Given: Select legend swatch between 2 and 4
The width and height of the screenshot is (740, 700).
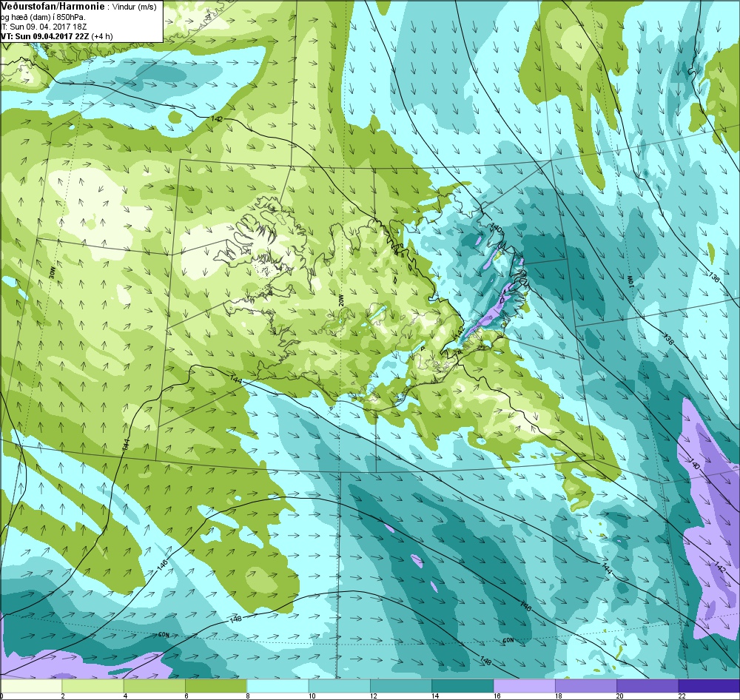Looking at the screenshot, I should (x=93, y=685).
